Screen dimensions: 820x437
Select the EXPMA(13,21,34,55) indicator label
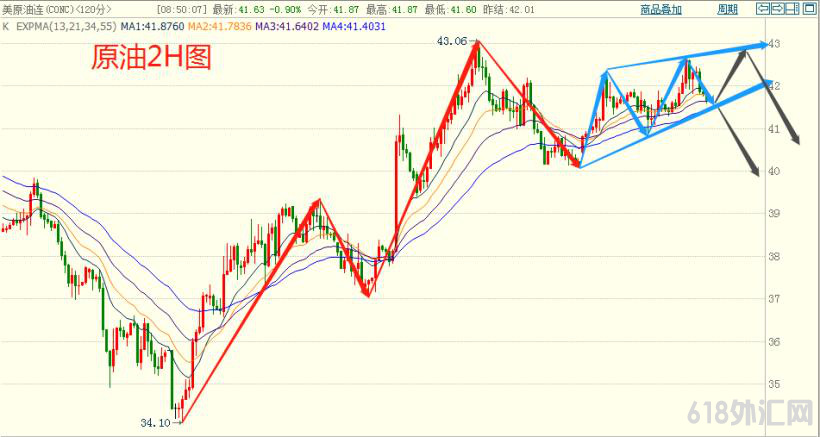coord(63,26)
